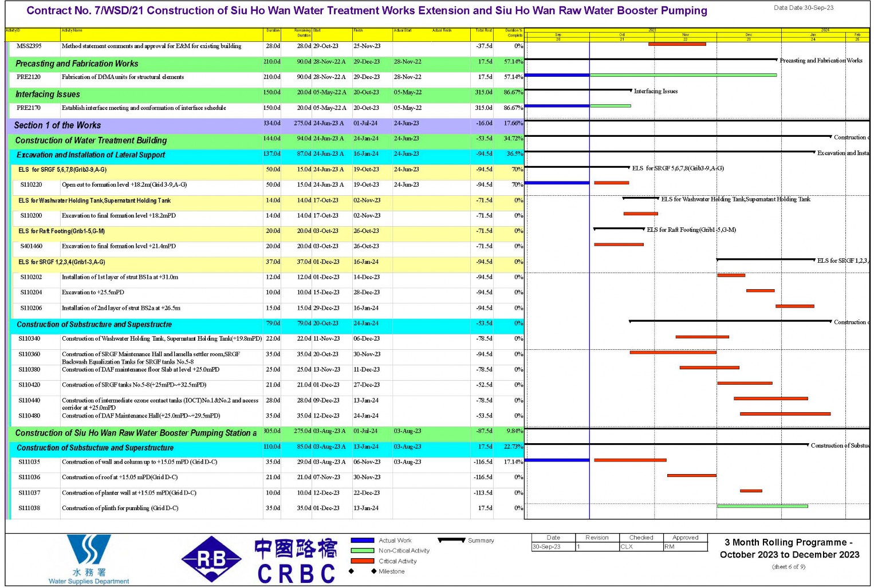Click activity ID PRE2170
This screenshot has width=874, height=588.
[29, 108]
